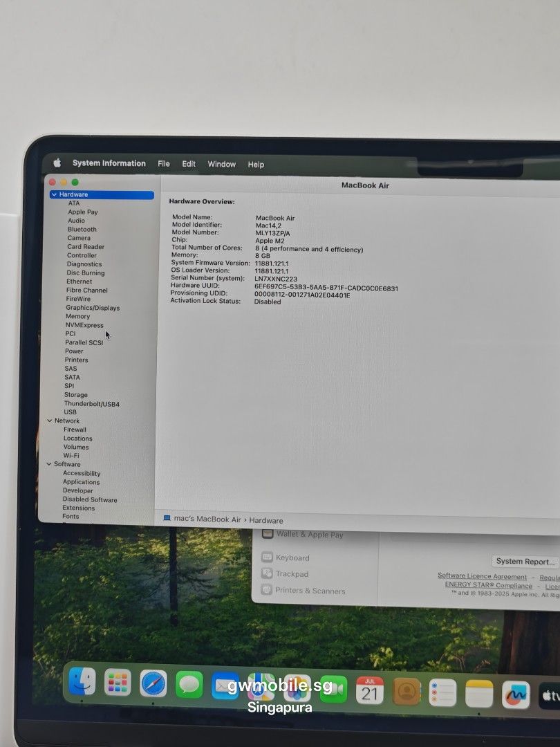Select Wi-Fi under Network
This screenshot has height=747, width=560.
click(71, 455)
